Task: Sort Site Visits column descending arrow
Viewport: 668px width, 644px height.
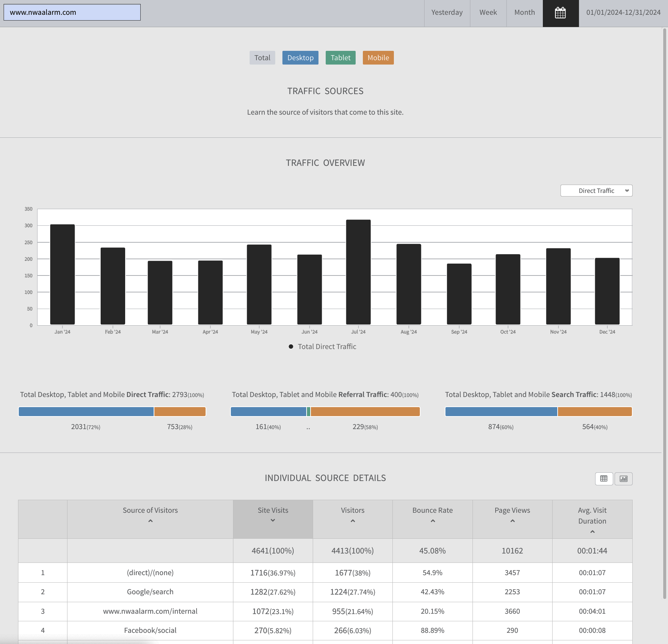Action: coord(273,520)
